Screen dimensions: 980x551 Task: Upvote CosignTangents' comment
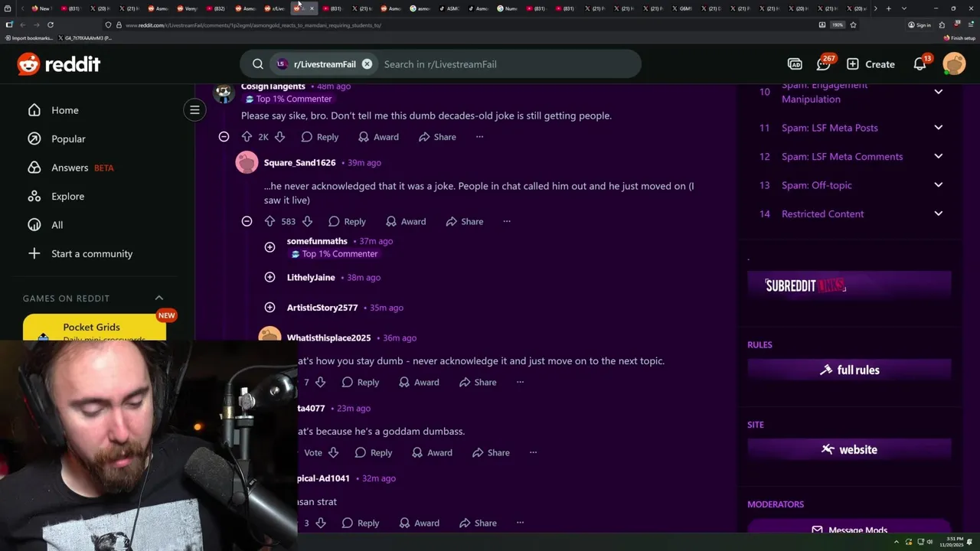(247, 137)
